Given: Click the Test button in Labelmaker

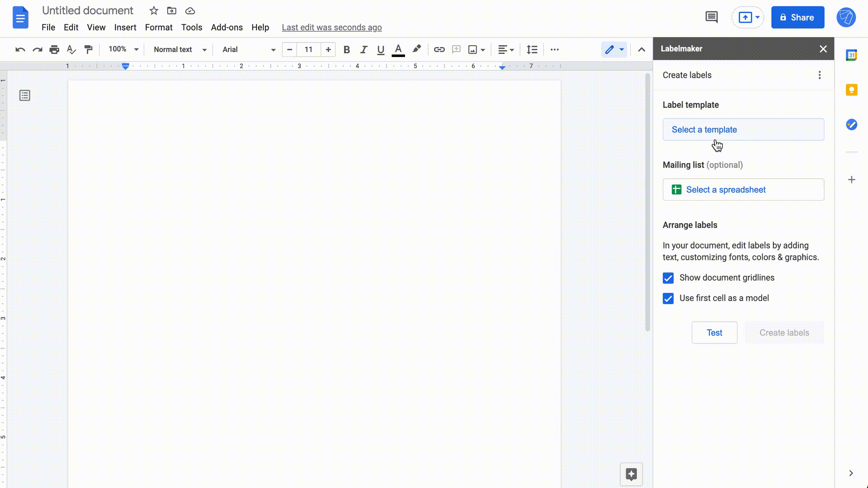Looking at the screenshot, I should [x=714, y=333].
